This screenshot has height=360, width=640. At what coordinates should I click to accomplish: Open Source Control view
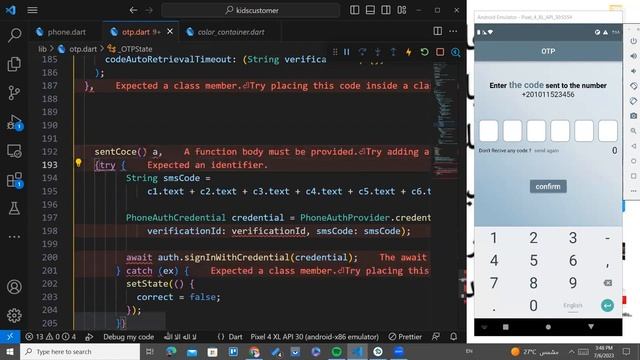(14, 93)
